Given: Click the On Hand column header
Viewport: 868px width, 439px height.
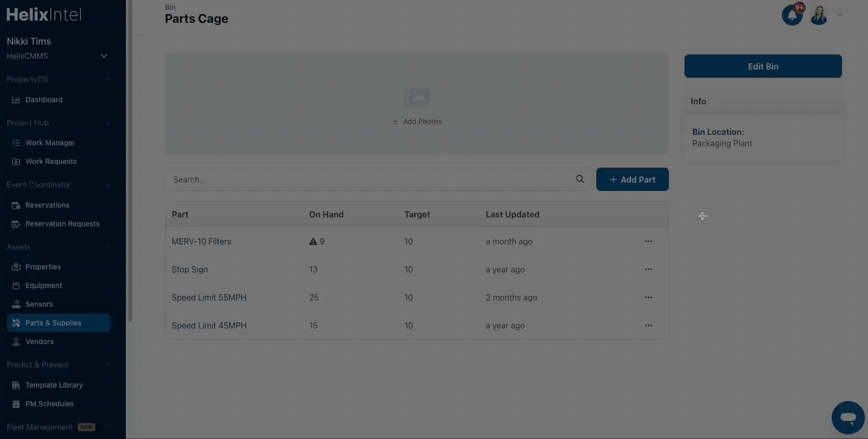Looking at the screenshot, I should point(326,214).
